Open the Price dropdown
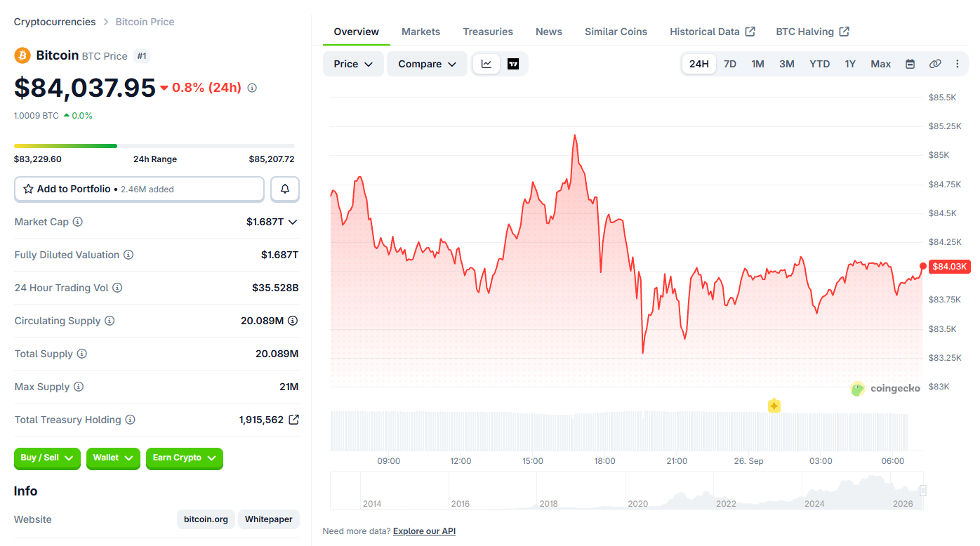This screenshot has height=546, width=980. 353,64
